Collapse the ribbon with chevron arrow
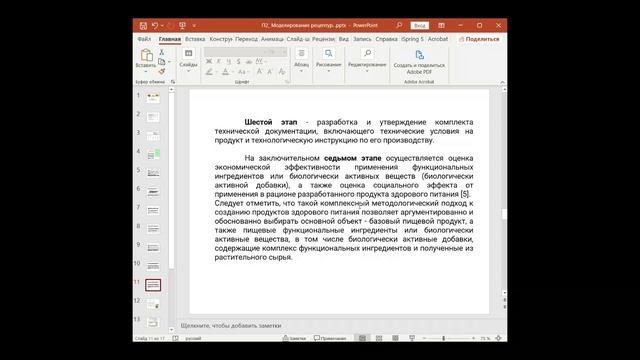This screenshot has height=360, width=640. pyautogui.click(x=502, y=82)
